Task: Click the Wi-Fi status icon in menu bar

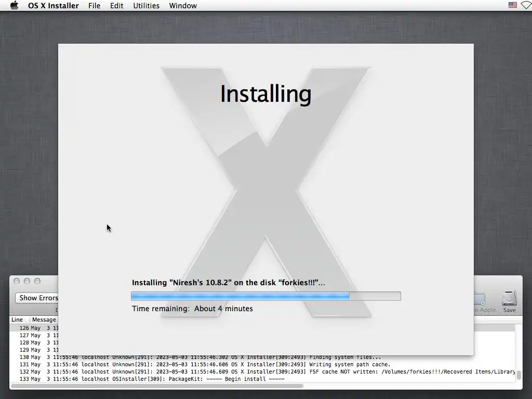Action: coord(526,5)
